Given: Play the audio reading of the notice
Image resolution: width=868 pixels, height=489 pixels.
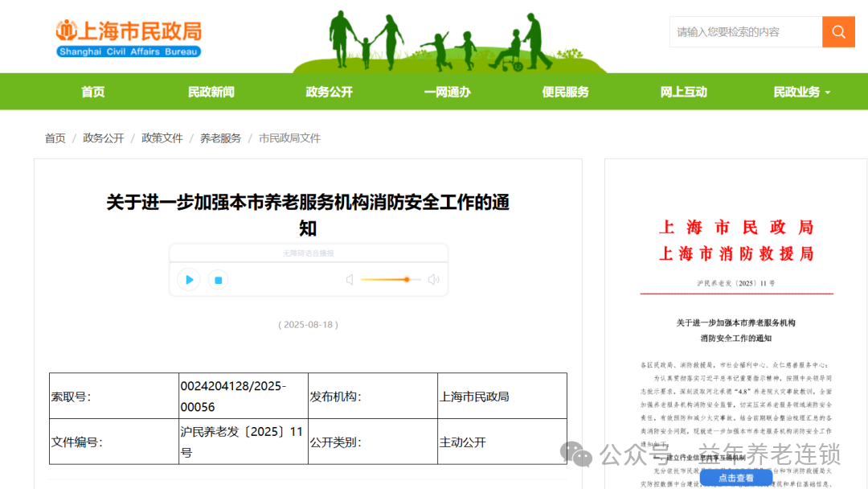Looking at the screenshot, I should (189, 280).
